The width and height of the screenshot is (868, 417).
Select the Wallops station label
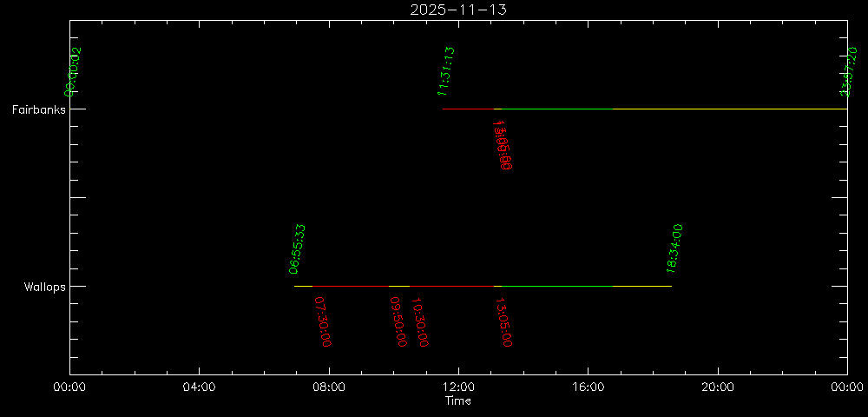[44, 287]
